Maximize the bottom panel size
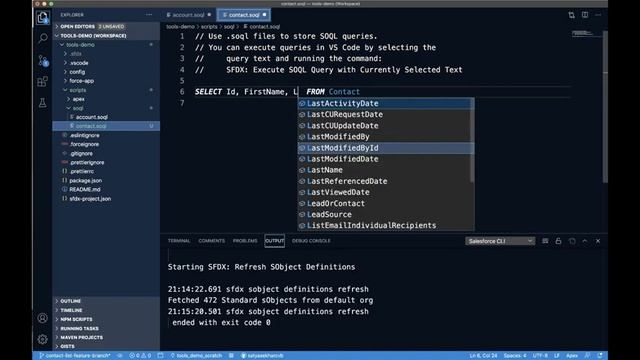 tap(585, 241)
